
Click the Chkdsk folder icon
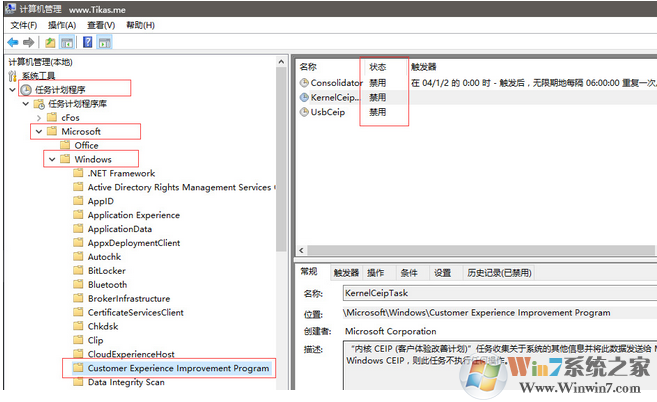coord(78,325)
